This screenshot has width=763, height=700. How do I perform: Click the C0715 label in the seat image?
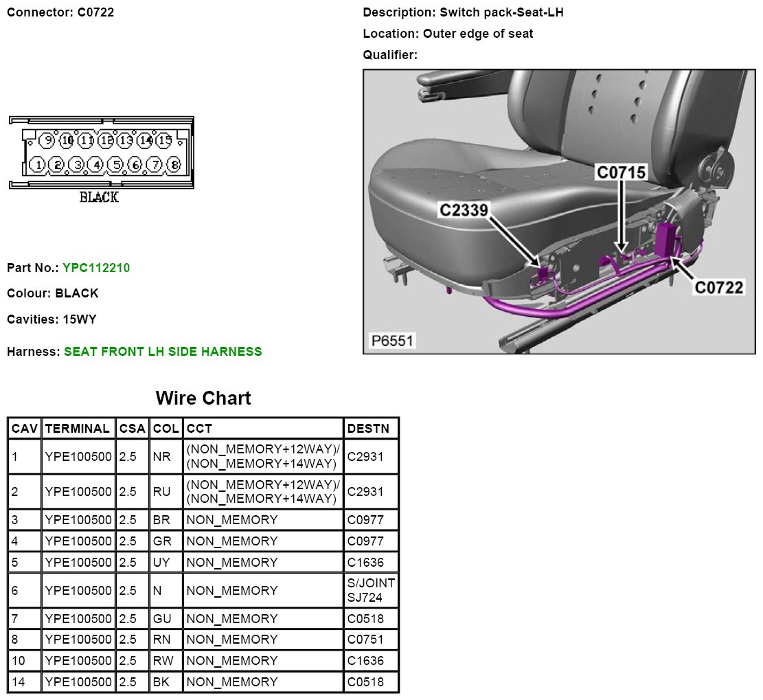pyautogui.click(x=621, y=173)
